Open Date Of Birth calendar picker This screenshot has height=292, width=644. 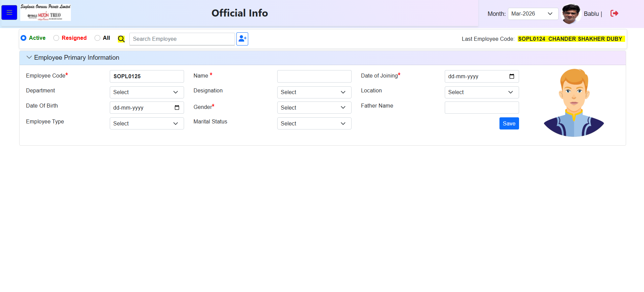(177, 108)
